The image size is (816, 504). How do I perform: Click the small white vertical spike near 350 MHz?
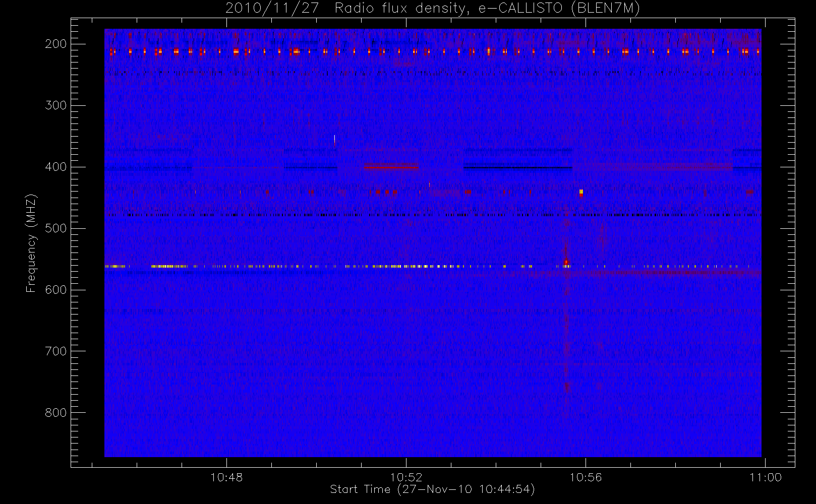(334, 140)
